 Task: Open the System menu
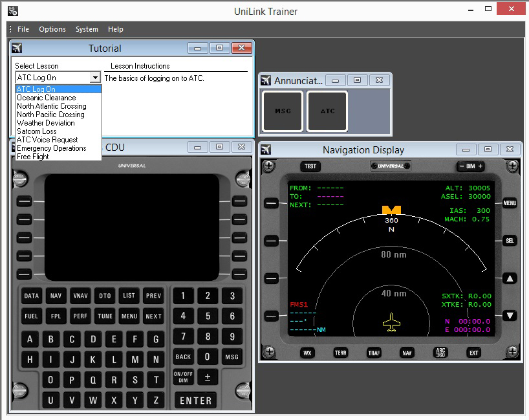click(87, 29)
